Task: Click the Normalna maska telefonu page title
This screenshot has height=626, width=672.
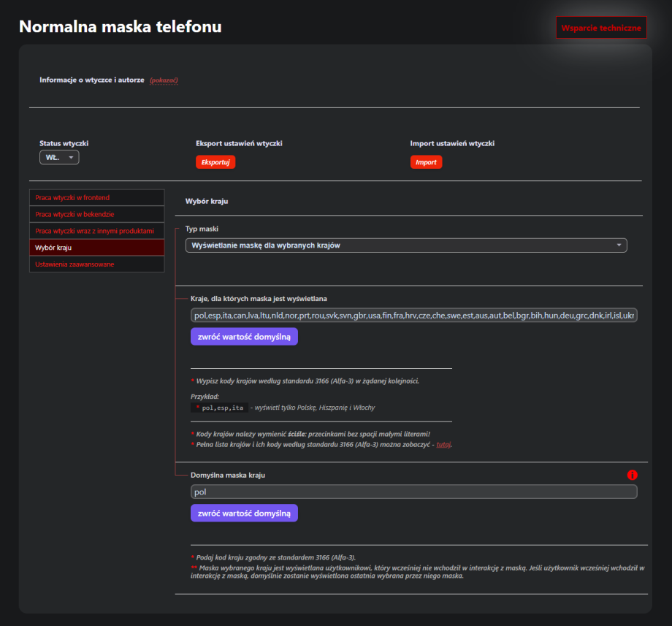Action: 120,27
